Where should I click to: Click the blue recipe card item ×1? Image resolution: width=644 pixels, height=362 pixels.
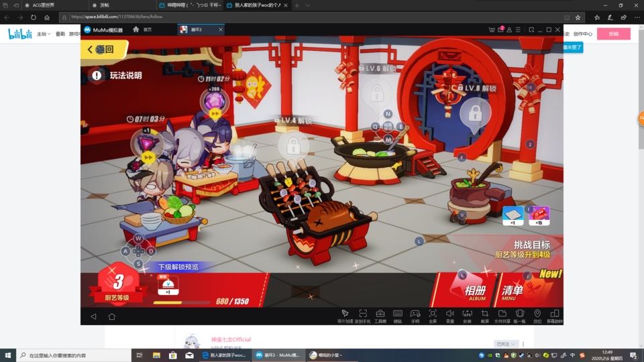[x=513, y=215]
